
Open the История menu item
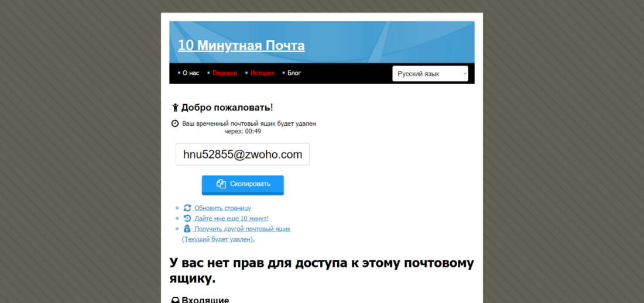[262, 73]
